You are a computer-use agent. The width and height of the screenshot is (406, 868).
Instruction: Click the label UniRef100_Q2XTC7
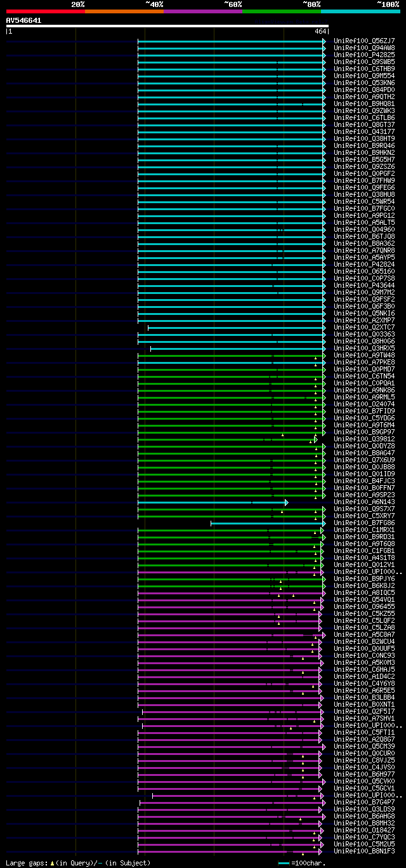(364, 327)
